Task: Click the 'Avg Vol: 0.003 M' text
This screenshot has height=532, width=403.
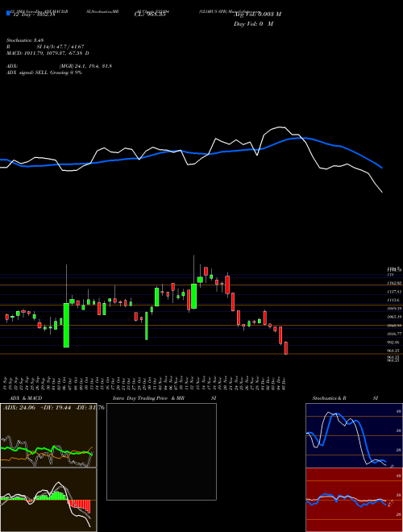Action: point(257,15)
